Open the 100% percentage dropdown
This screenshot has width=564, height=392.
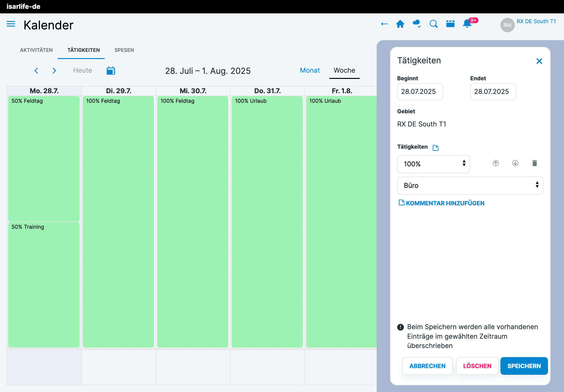[433, 164]
